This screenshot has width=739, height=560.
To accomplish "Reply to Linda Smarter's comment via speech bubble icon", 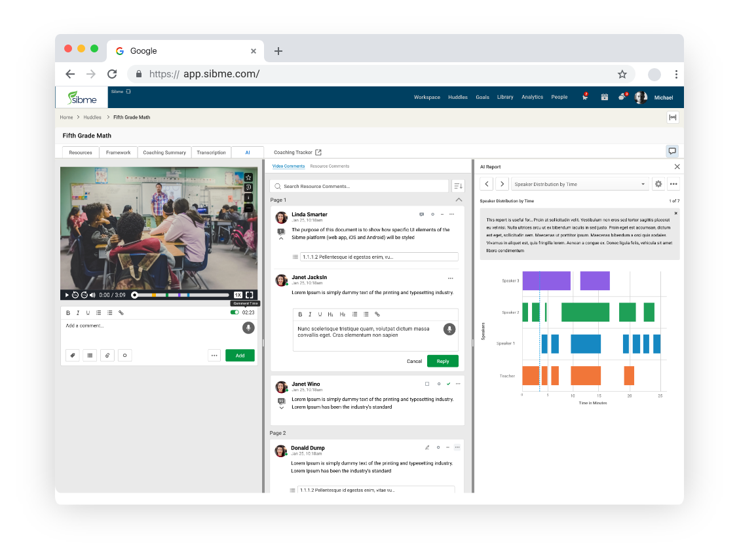I will pos(421,215).
